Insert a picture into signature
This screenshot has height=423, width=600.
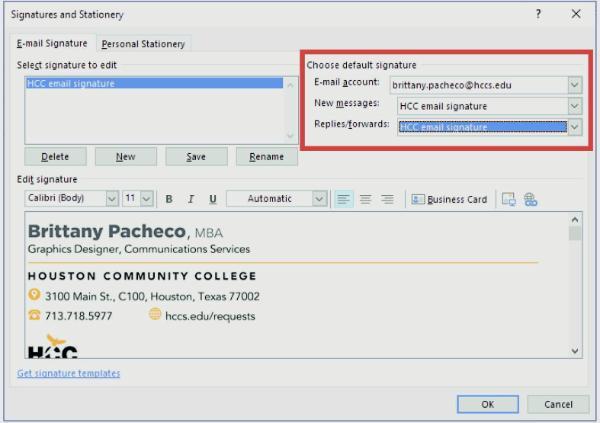[x=509, y=199]
